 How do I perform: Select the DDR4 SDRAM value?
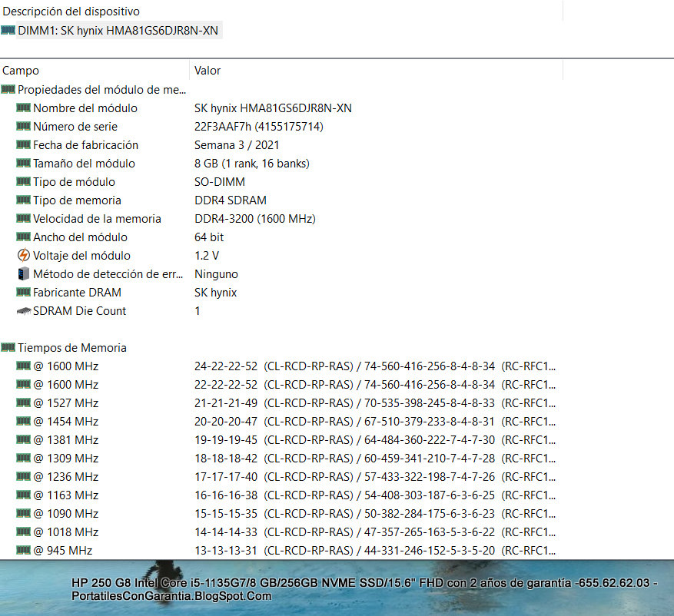pos(231,200)
